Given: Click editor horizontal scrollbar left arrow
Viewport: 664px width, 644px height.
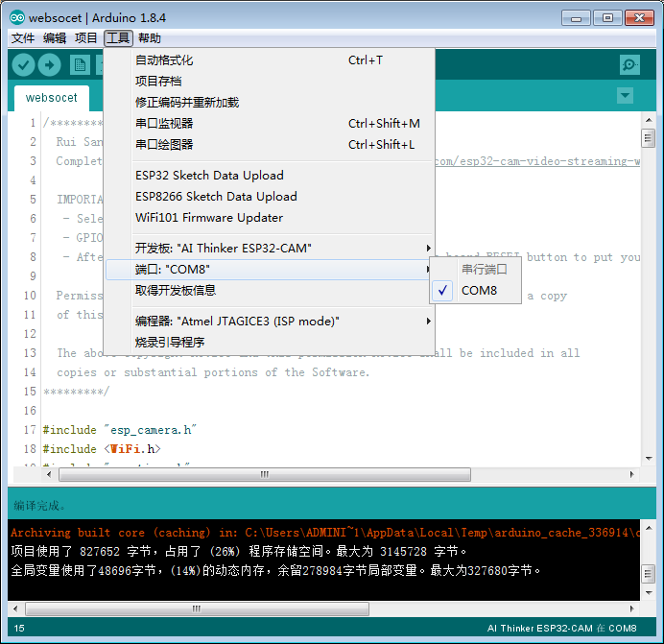Looking at the screenshot, I should pos(49,474).
